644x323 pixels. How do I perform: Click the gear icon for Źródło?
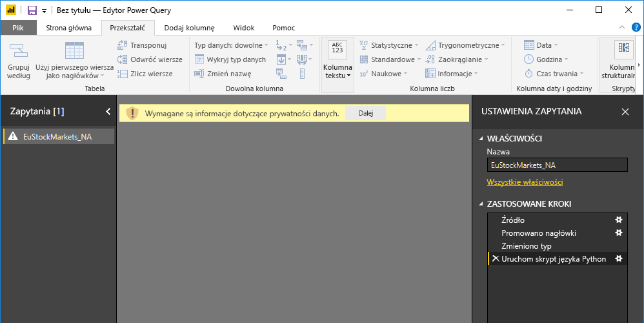coord(619,220)
